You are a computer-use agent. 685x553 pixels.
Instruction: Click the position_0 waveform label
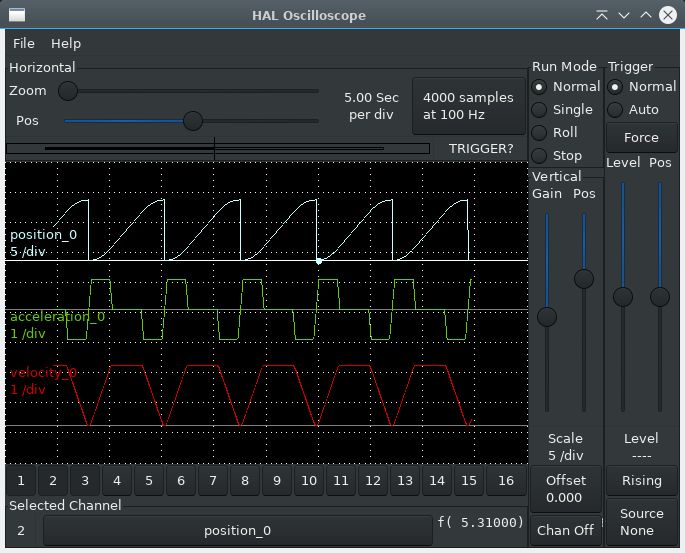point(43,235)
